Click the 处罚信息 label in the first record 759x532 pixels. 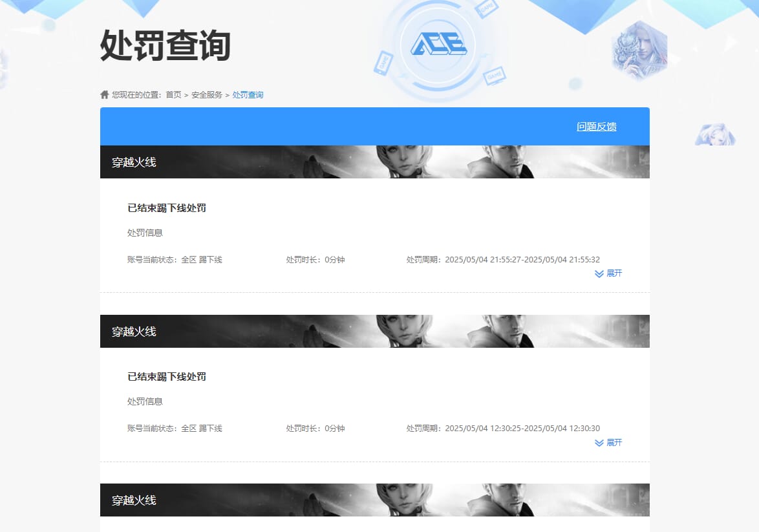pos(145,233)
